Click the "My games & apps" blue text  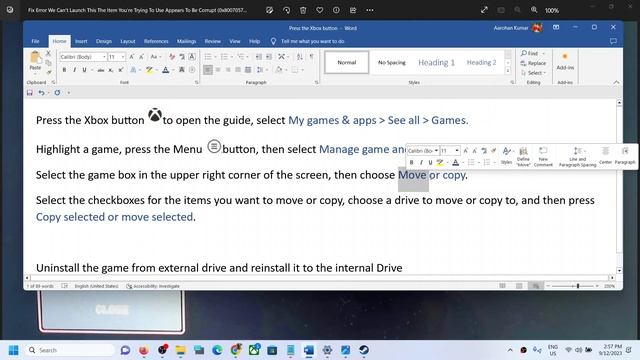click(332, 120)
